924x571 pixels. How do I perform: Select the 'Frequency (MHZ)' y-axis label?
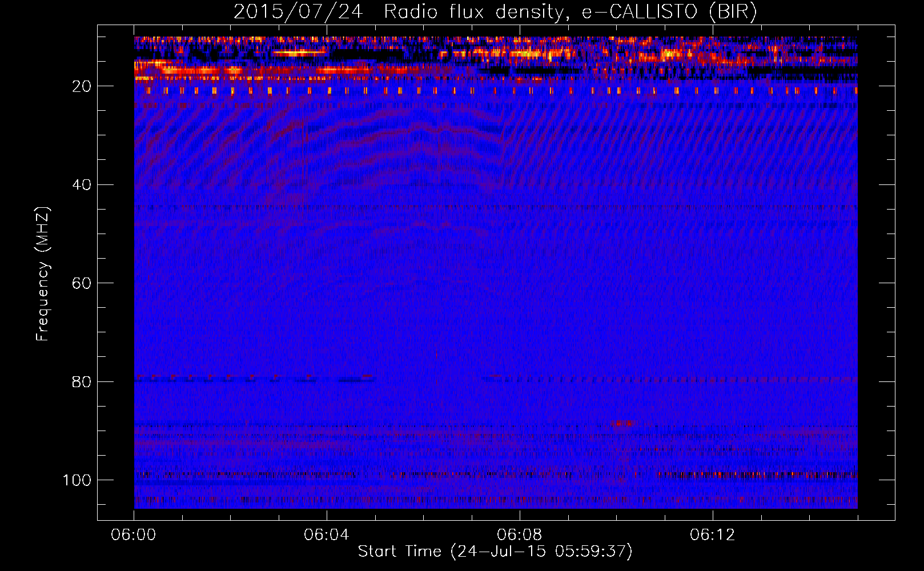click(x=43, y=274)
